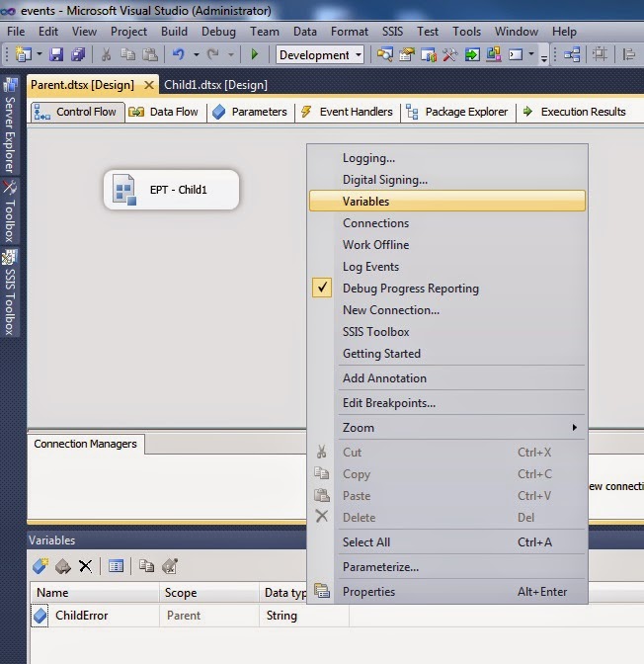Click the Command Window toolbar icon
The width and height of the screenshot is (644, 664).
click(x=516, y=54)
